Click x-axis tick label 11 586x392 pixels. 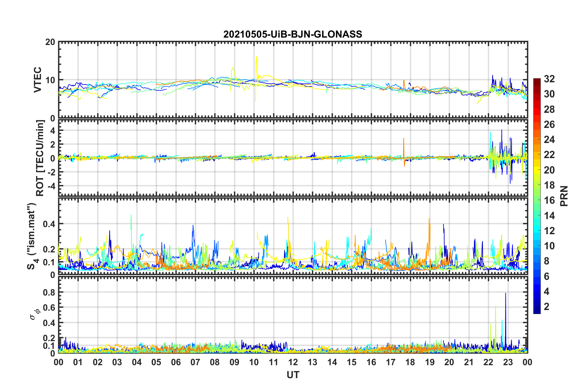coord(274,362)
